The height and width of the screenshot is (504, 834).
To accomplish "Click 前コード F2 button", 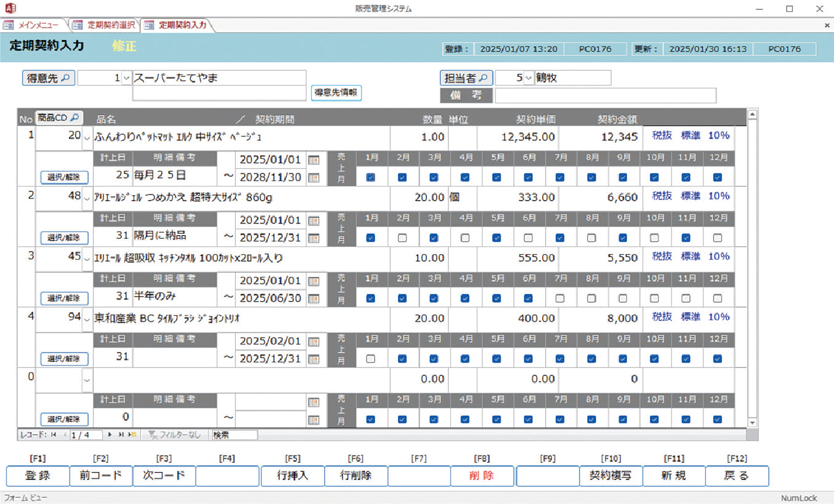I will pos(101,476).
